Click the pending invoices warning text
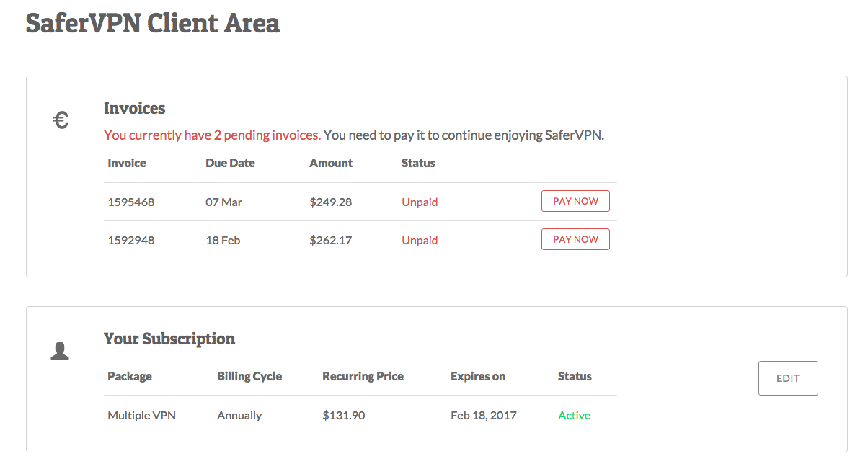The height and width of the screenshot is (464, 868). click(x=213, y=135)
